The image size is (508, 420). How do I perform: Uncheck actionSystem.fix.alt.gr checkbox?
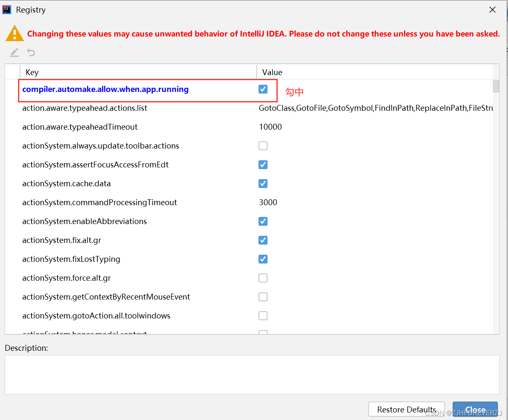point(263,240)
